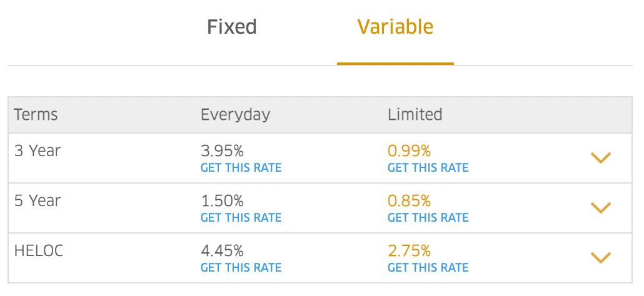Click the 5 Year term label
The height and width of the screenshot is (296, 644).
38,200
